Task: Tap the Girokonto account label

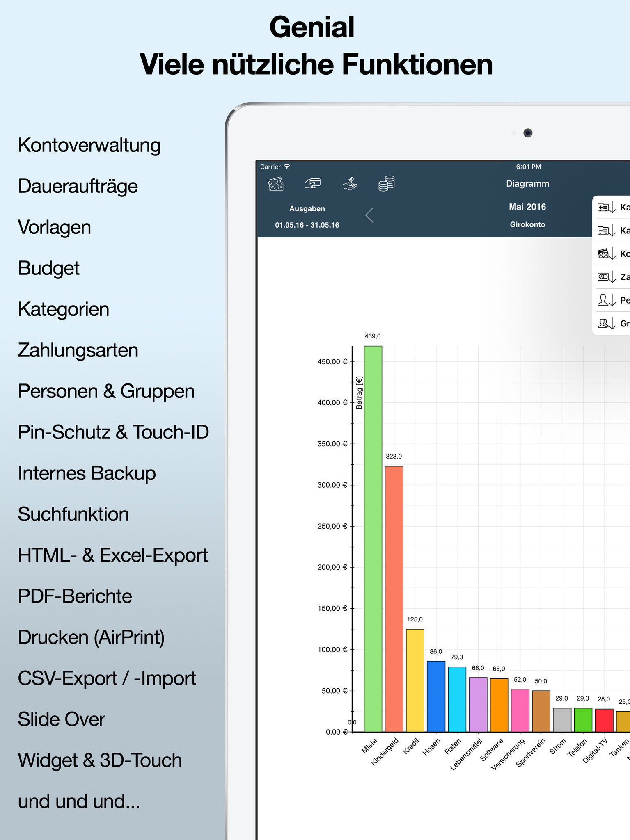Action: [x=527, y=224]
